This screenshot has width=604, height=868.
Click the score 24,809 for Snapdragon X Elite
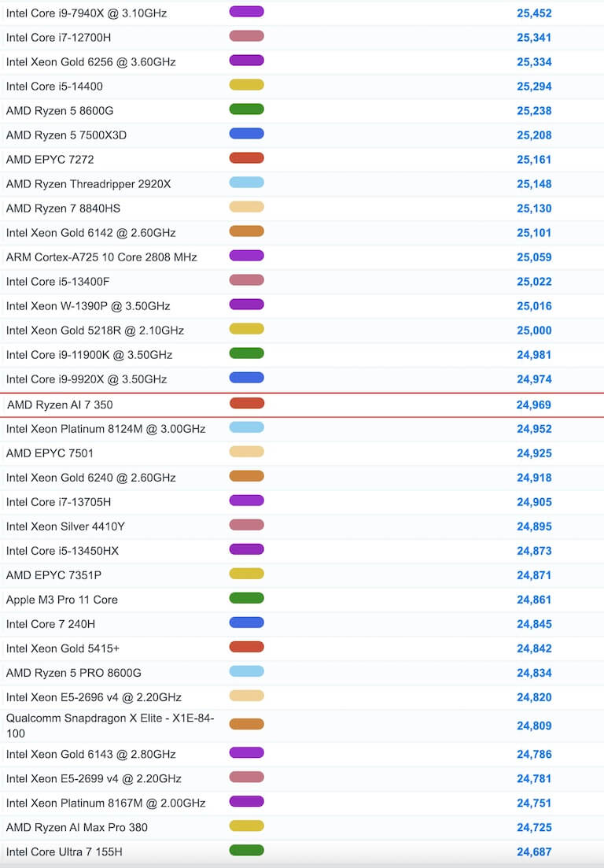coord(534,726)
